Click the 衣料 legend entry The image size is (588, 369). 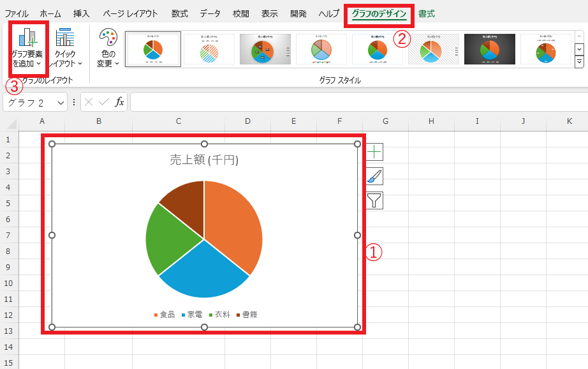click(219, 315)
